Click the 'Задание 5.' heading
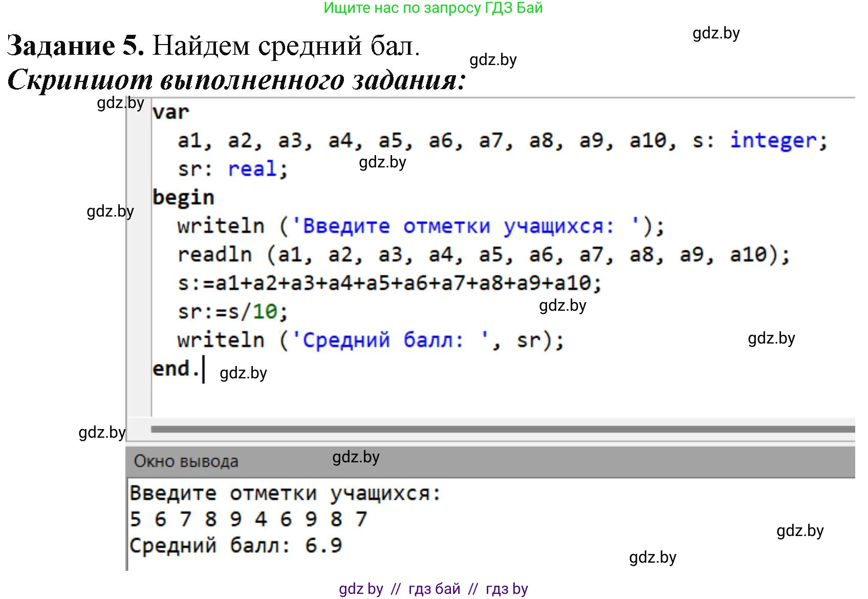868x599 pixels. coord(75,46)
